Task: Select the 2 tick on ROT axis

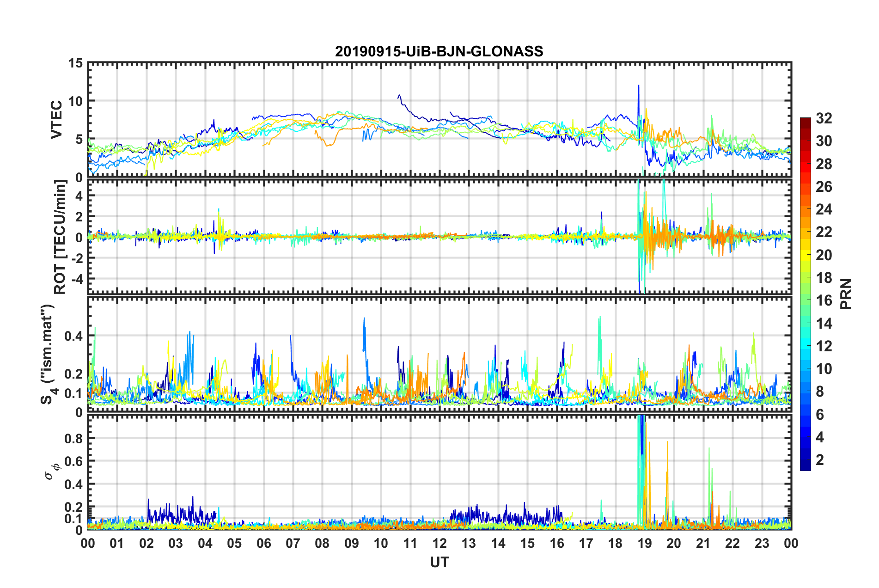Action: tap(79, 217)
